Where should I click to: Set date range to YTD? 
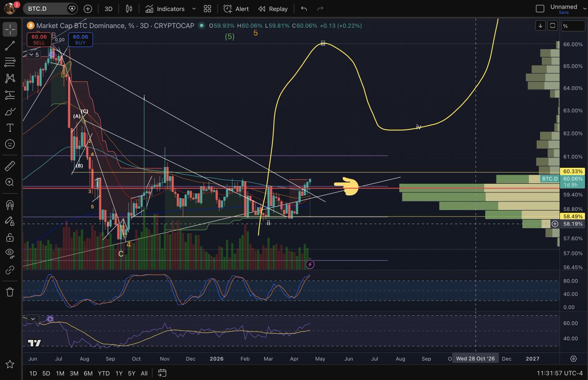pyautogui.click(x=104, y=373)
